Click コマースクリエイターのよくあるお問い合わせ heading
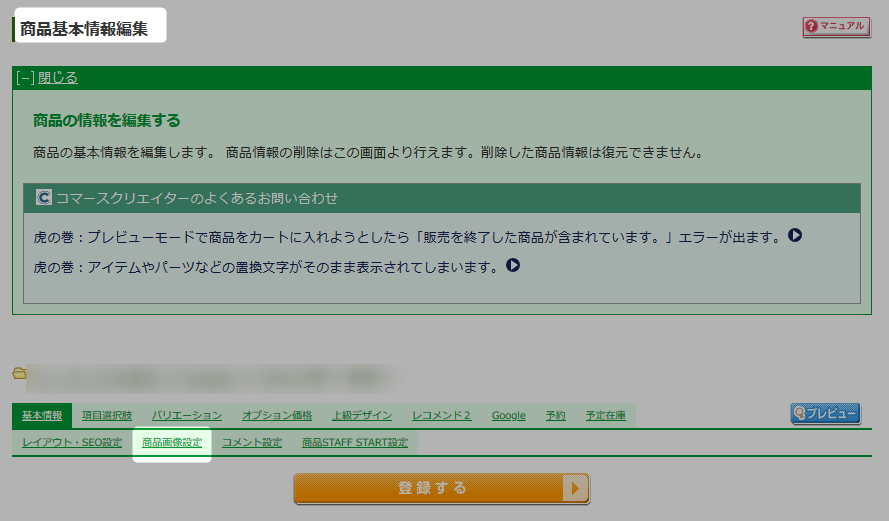The width and height of the screenshot is (889, 521). pyautogui.click(x=197, y=198)
